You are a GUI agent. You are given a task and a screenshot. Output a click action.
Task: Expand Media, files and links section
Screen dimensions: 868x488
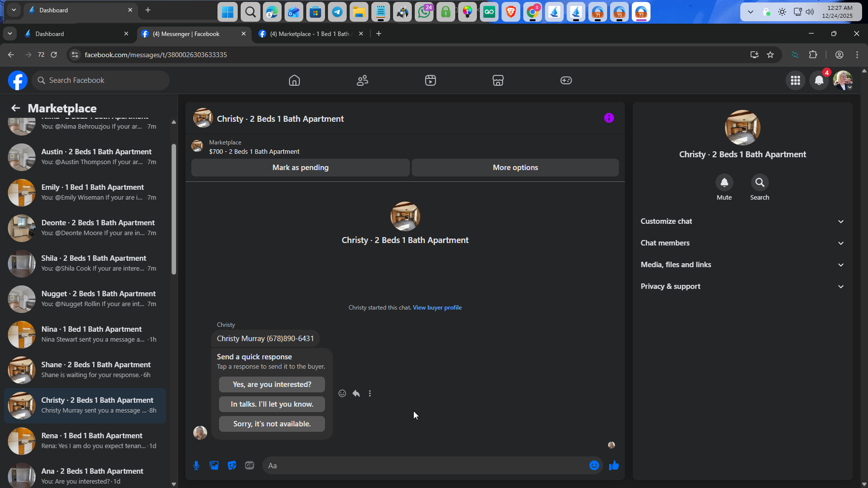click(742, 265)
